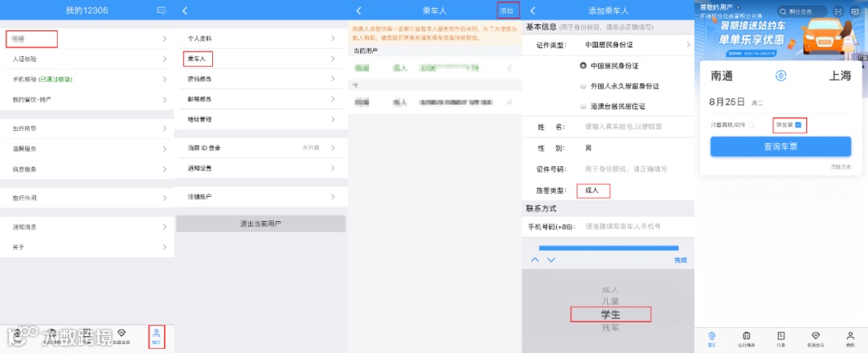Toggle the 只看高铁/动车 checkbox
This screenshot has width=868, height=353.
(x=751, y=125)
